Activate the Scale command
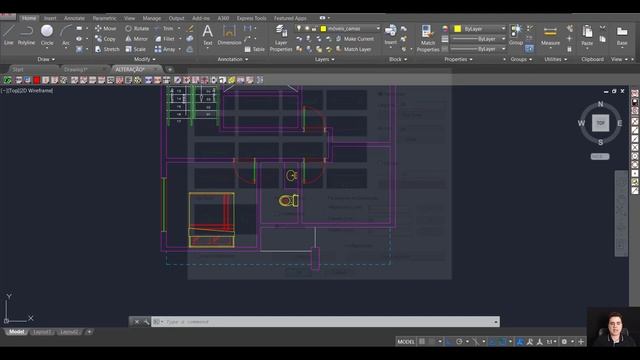 136,49
